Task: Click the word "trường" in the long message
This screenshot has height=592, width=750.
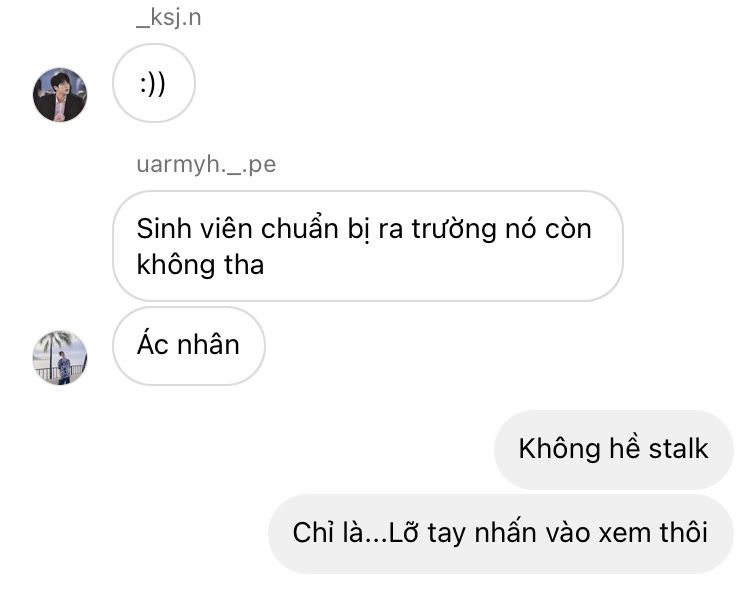Action: (454, 229)
